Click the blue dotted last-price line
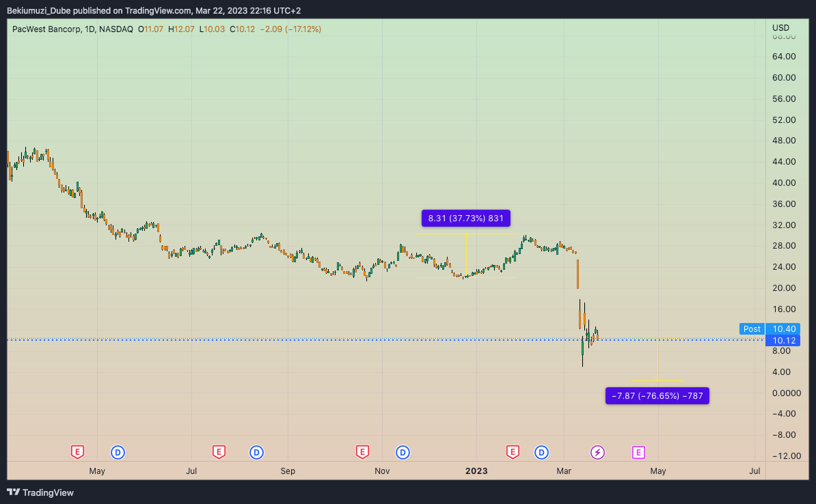The image size is (816, 504). click(x=385, y=339)
